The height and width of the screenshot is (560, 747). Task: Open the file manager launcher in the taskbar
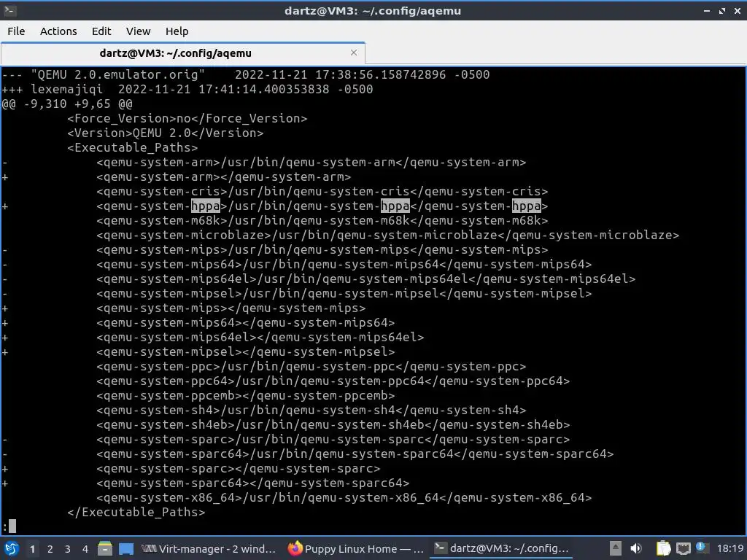105,548
